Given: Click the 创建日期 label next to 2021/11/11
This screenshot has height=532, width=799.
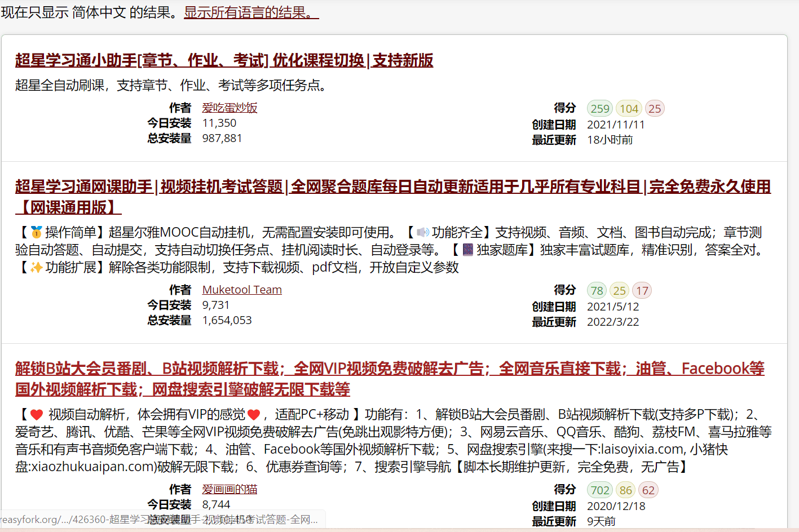Looking at the screenshot, I should [554, 125].
